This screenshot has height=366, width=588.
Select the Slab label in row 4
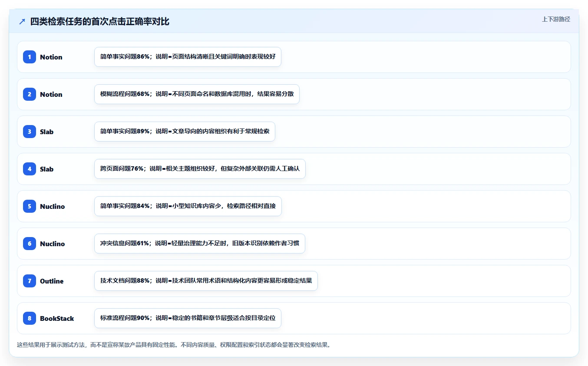tap(47, 169)
